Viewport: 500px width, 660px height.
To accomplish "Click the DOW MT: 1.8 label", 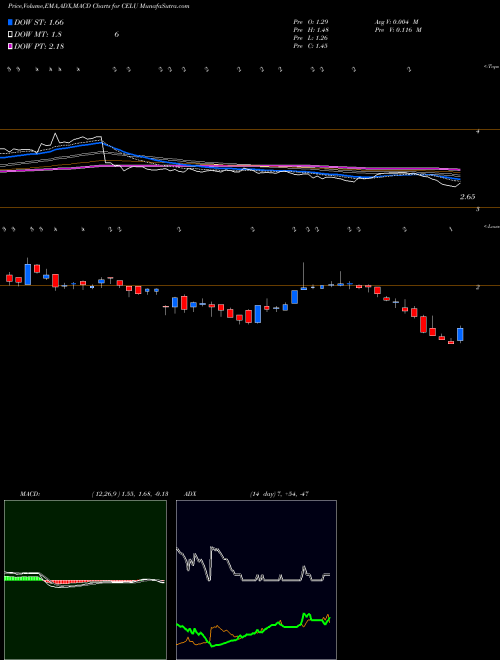I will pos(38,35).
